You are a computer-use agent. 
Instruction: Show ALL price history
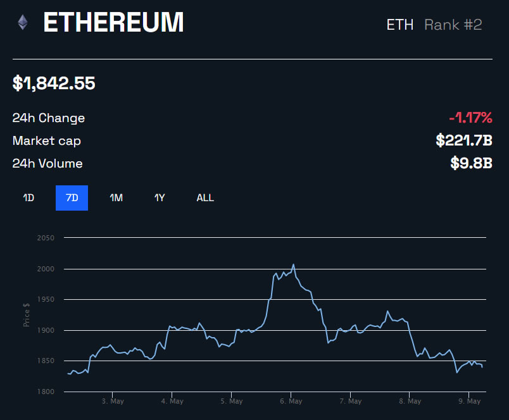pyautogui.click(x=205, y=198)
